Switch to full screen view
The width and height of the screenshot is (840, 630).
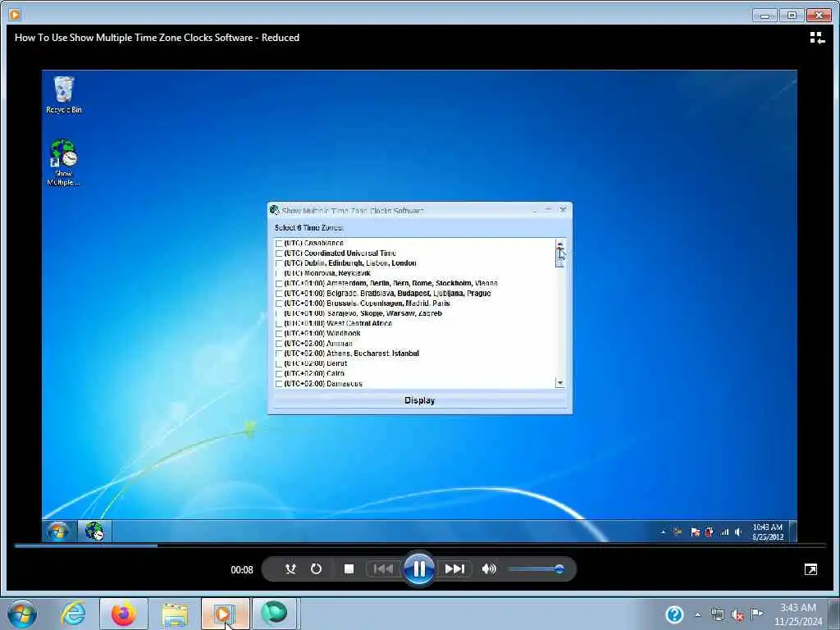810,569
